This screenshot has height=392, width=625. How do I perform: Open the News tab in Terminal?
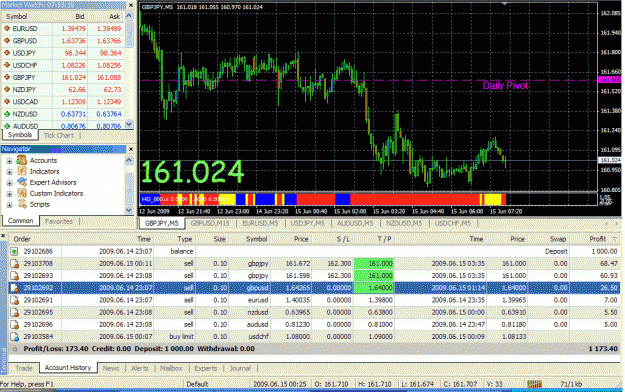111,368
